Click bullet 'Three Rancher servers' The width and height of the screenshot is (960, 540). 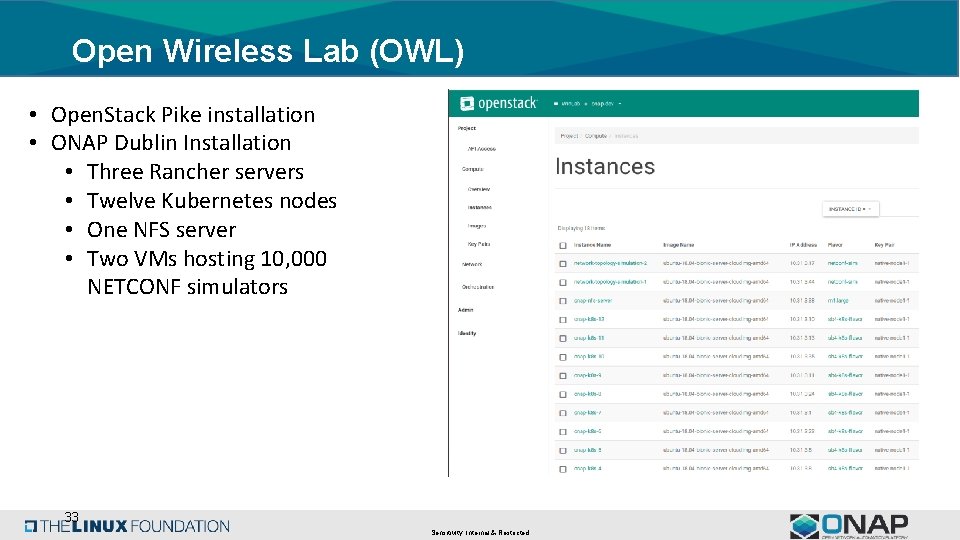coord(195,172)
